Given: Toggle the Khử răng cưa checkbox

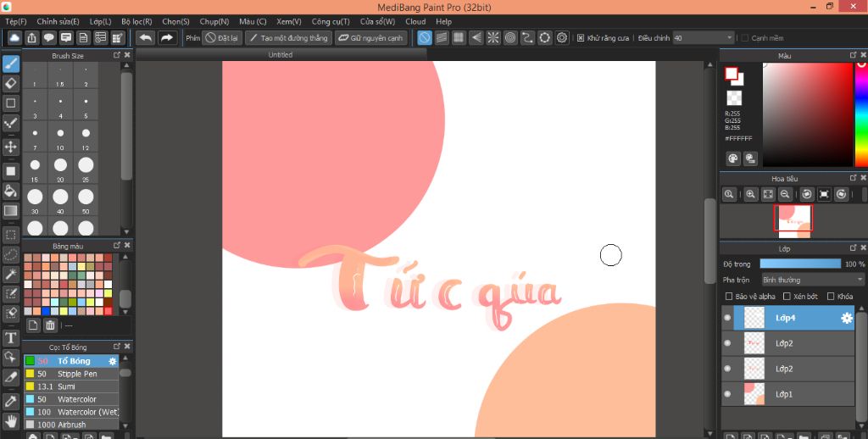Looking at the screenshot, I should (580, 38).
